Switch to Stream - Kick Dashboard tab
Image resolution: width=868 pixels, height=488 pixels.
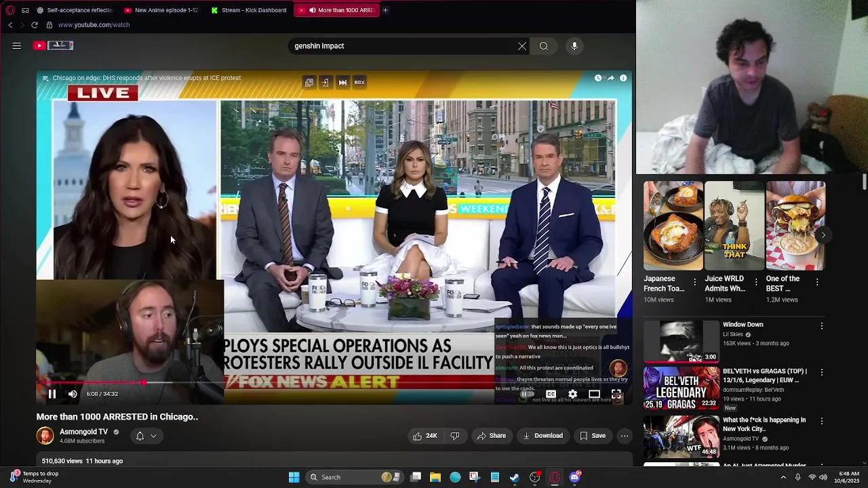[x=250, y=10]
